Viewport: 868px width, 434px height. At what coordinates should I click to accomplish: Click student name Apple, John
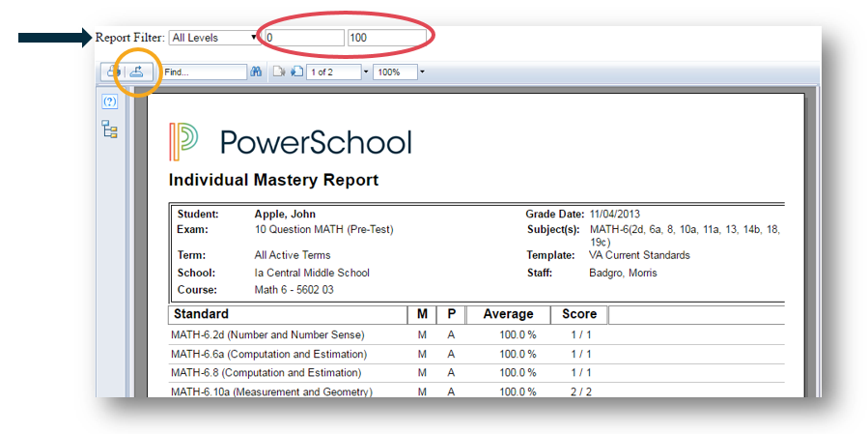[285, 215]
